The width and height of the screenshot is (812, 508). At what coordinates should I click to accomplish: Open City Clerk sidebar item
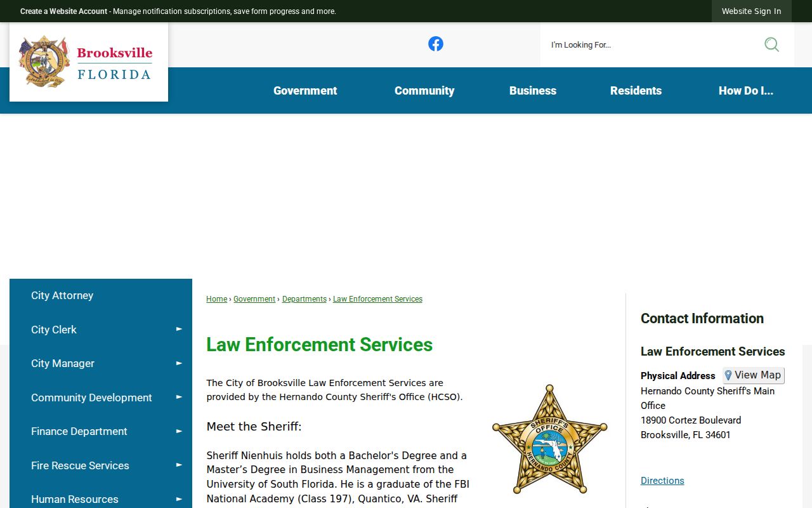[54, 330]
